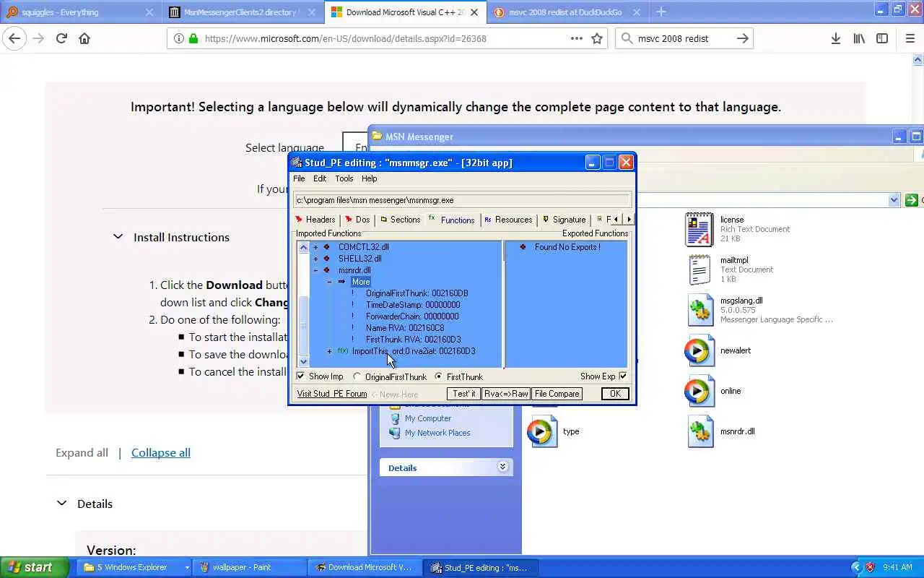Click the type media file icon

click(541, 431)
